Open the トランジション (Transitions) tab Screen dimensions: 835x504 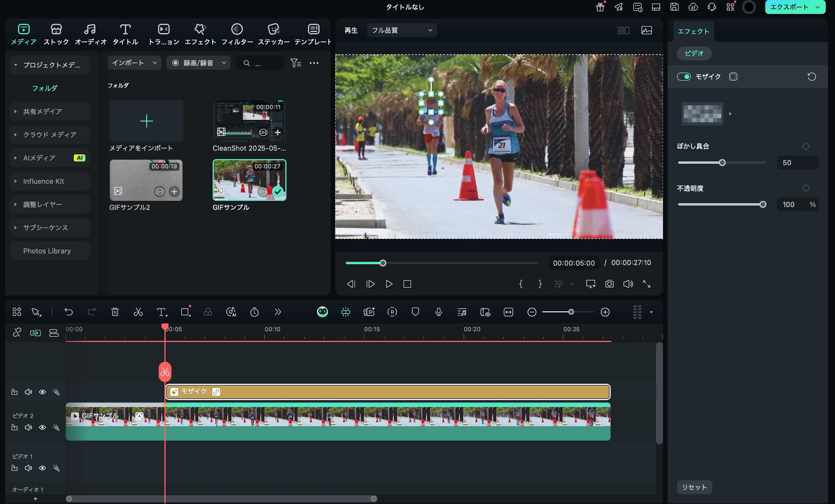pos(164,34)
